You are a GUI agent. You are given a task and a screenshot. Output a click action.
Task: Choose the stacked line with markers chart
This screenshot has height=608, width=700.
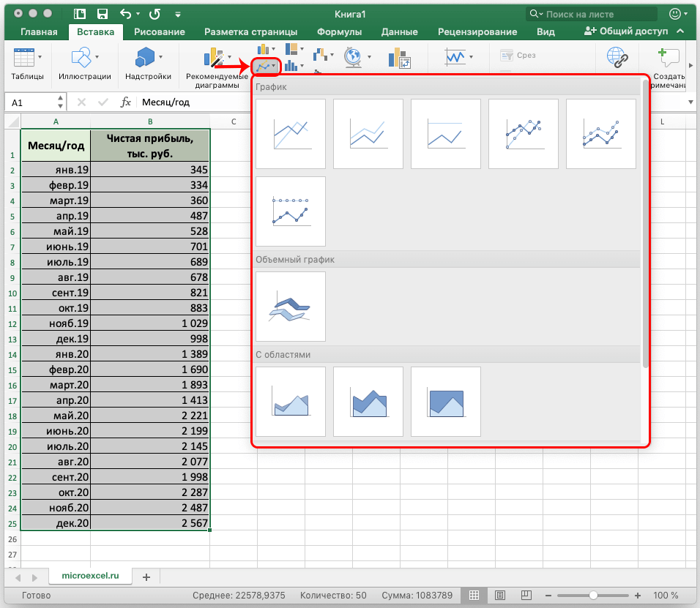pos(601,134)
